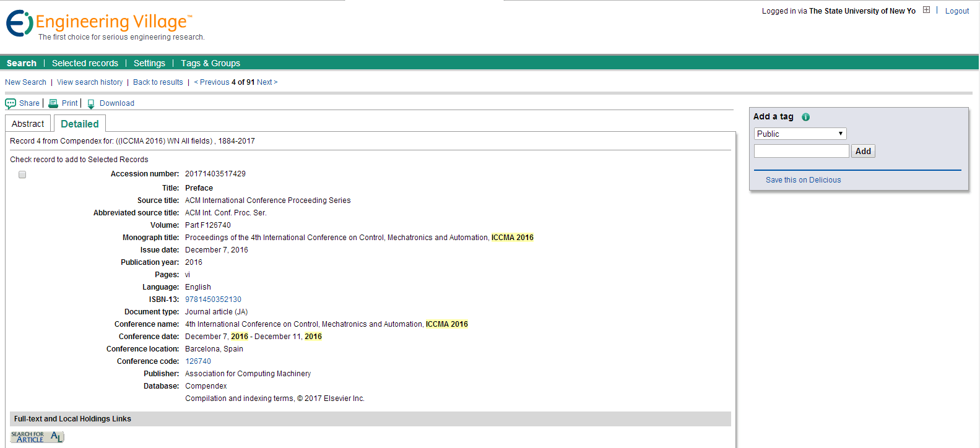Click accession number 20171403517429
This screenshot has width=980, height=448.
tap(215, 174)
